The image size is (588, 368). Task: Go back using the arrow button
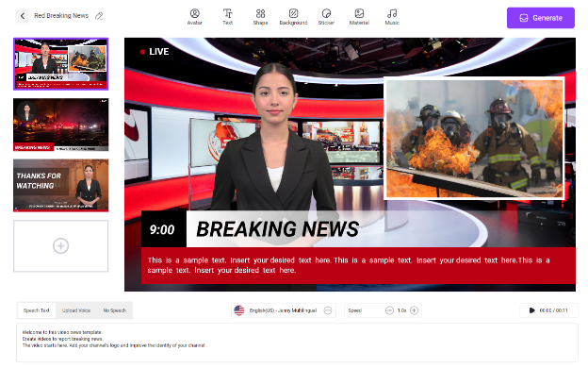(x=23, y=16)
